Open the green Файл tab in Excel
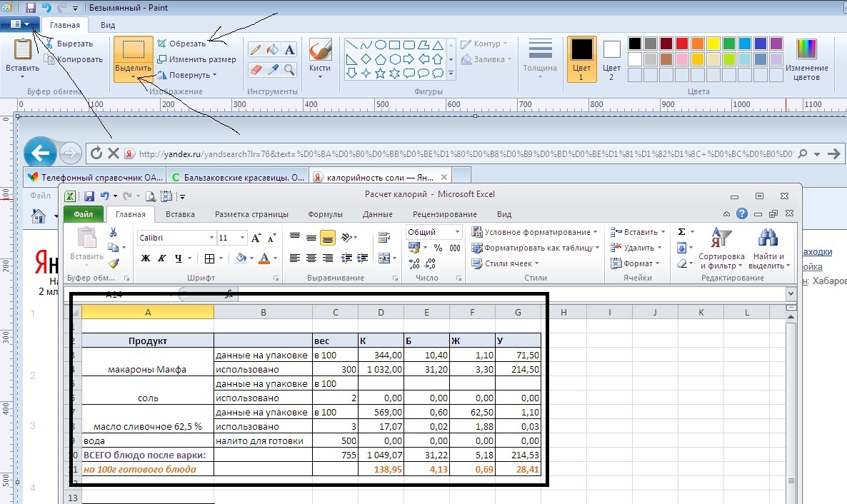 [x=83, y=214]
